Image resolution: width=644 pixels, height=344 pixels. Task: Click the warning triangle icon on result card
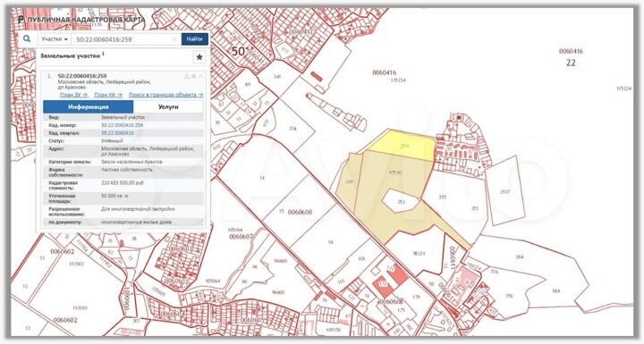(x=186, y=76)
